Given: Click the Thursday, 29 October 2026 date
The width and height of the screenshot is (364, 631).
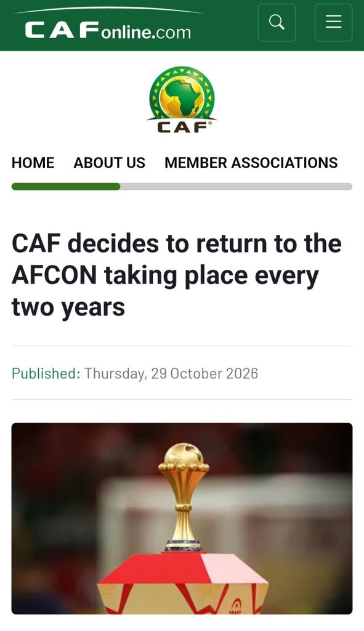Looking at the screenshot, I should pos(171,373).
